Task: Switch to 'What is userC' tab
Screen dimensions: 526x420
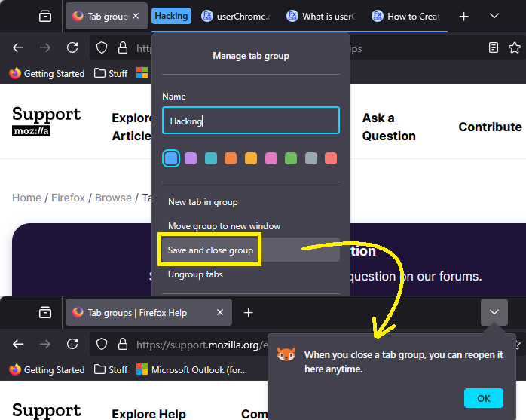Action: coord(321,16)
